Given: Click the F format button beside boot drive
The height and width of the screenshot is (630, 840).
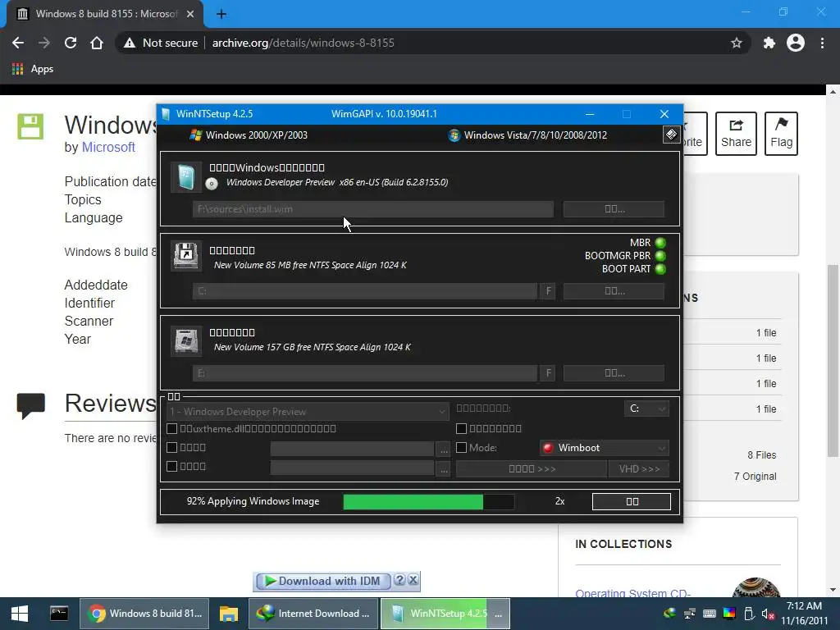Looking at the screenshot, I should click(547, 291).
